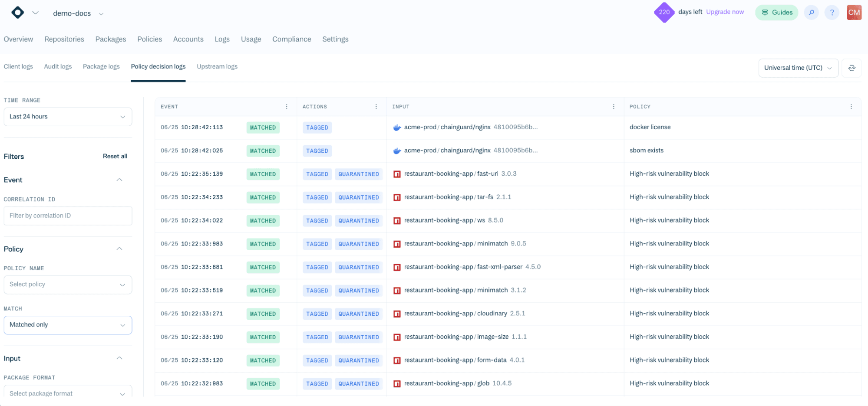Click the npm icon beside minimatch 3.1.2

pyautogui.click(x=397, y=291)
